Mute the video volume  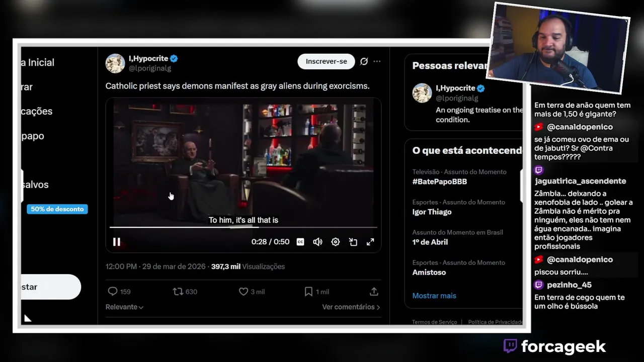317,242
